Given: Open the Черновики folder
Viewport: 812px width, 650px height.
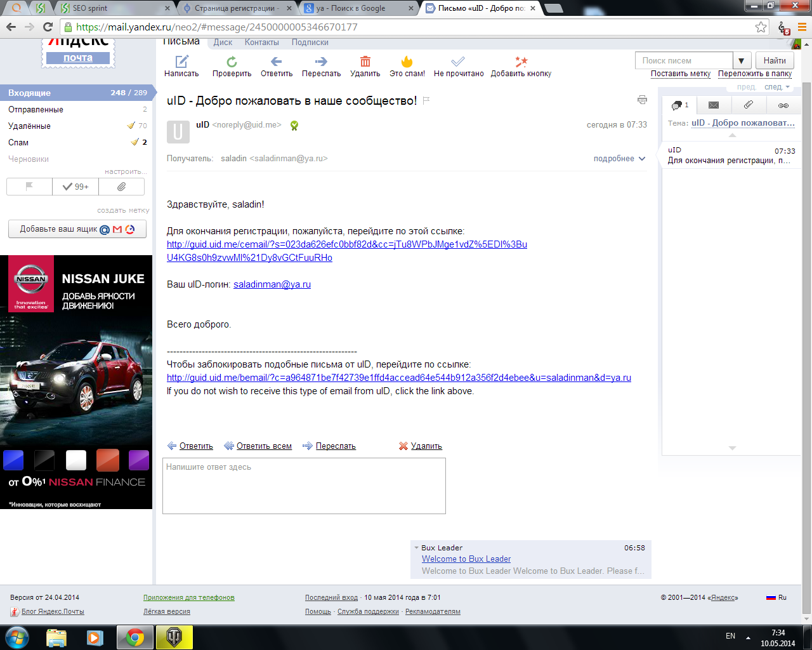Looking at the screenshot, I should pyautogui.click(x=76, y=159).
